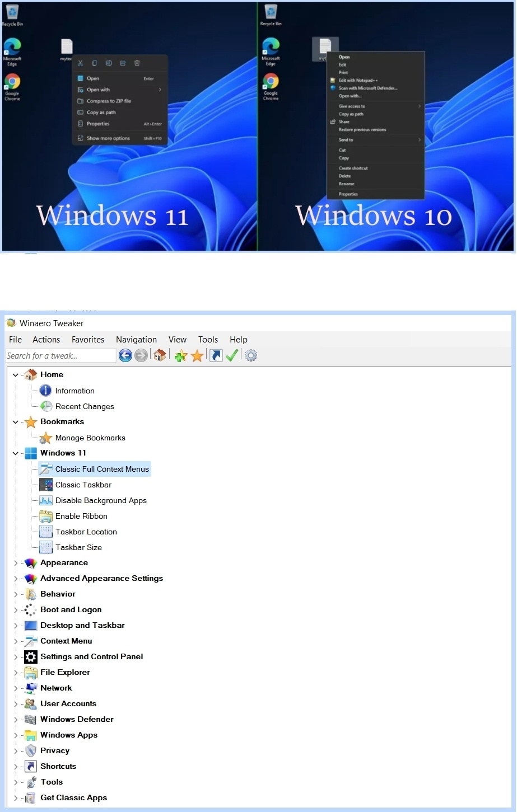Viewport: 517px width, 812px height.
Task: Click the back navigation arrow in toolbar
Action: [x=125, y=355]
